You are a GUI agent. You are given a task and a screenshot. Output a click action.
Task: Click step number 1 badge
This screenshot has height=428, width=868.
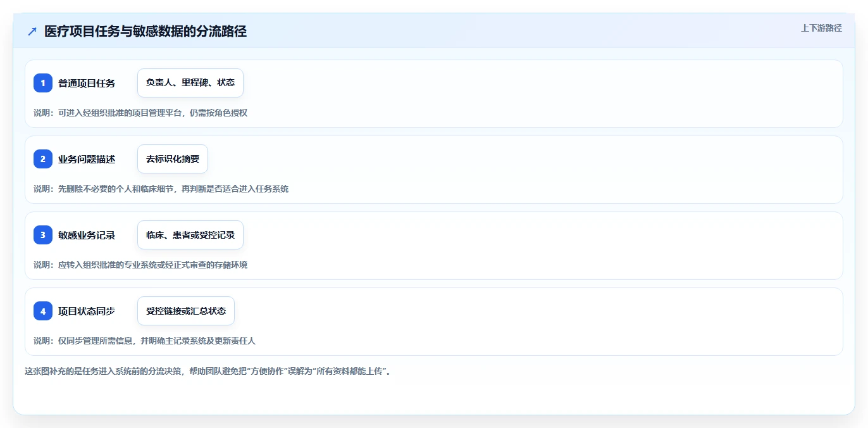(43, 83)
